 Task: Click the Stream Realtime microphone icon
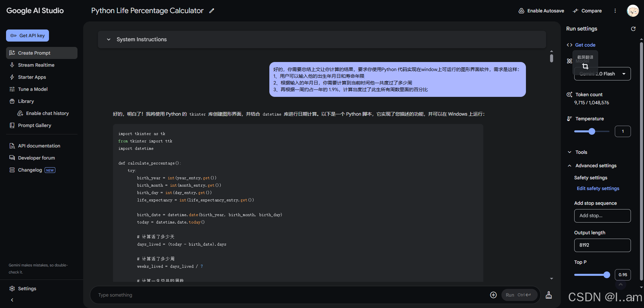12,65
